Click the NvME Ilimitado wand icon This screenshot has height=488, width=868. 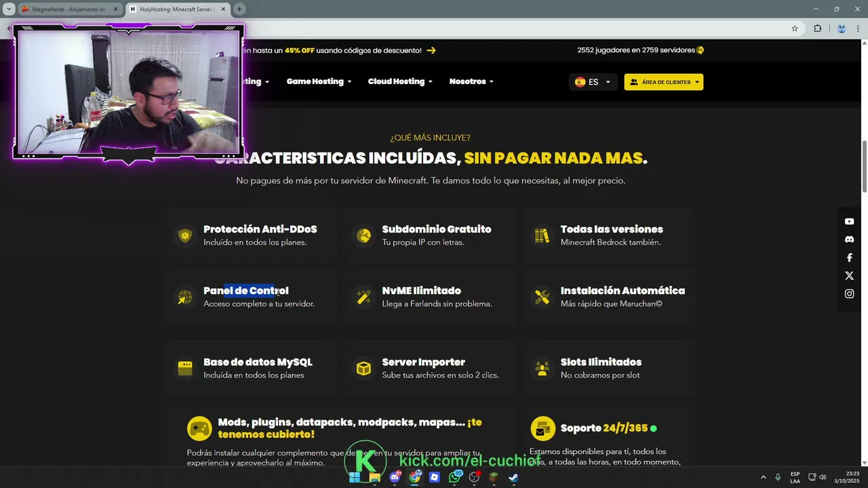pos(363,297)
